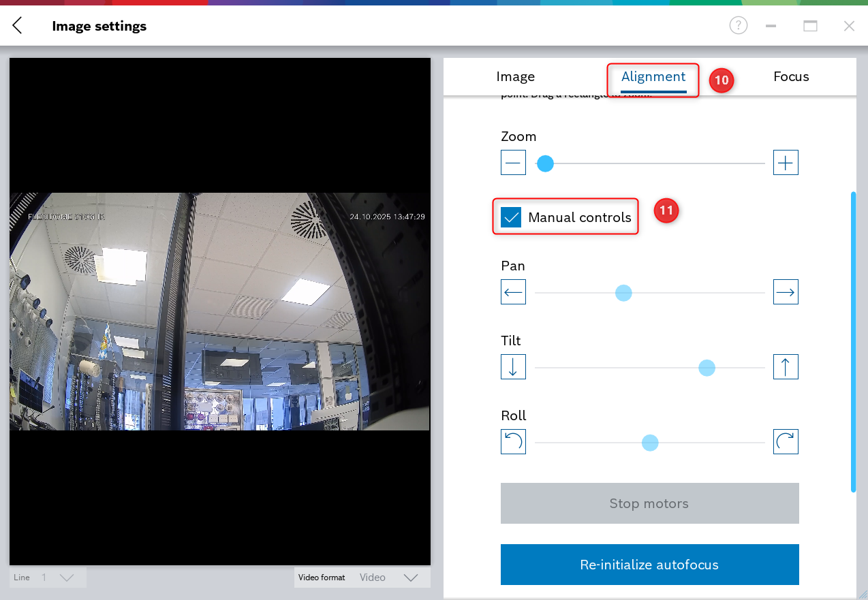Image resolution: width=868 pixels, height=600 pixels.
Task: Expand the Line dropdown
Action: coord(66,578)
